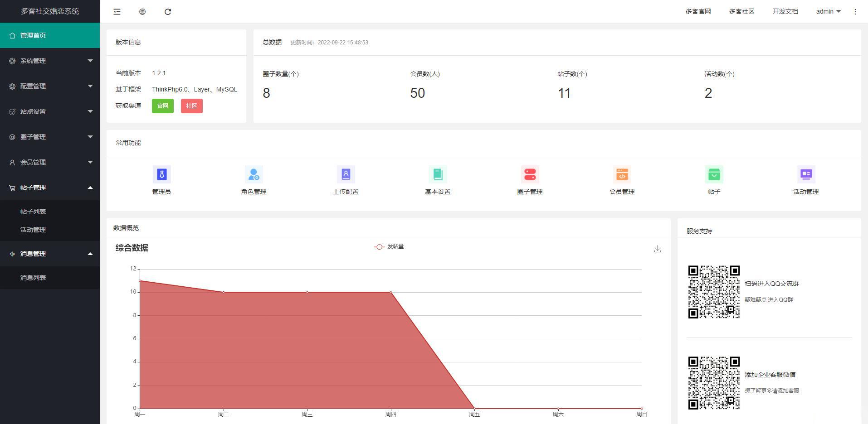The height and width of the screenshot is (424, 868).
Task: Click the green 官网 button
Action: click(163, 106)
